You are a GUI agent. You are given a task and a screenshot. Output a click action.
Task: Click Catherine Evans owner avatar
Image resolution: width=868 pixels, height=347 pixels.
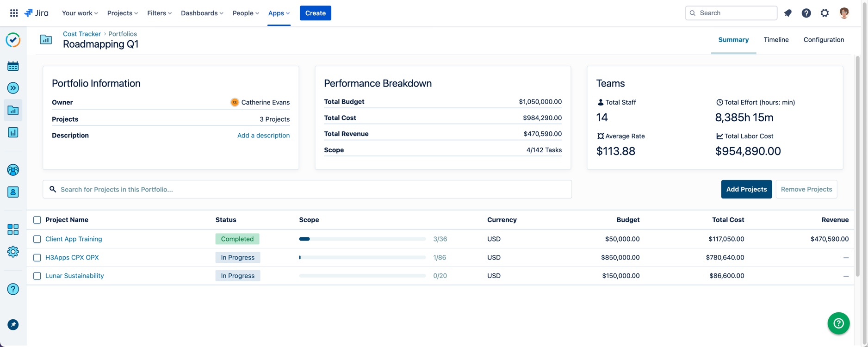click(235, 102)
